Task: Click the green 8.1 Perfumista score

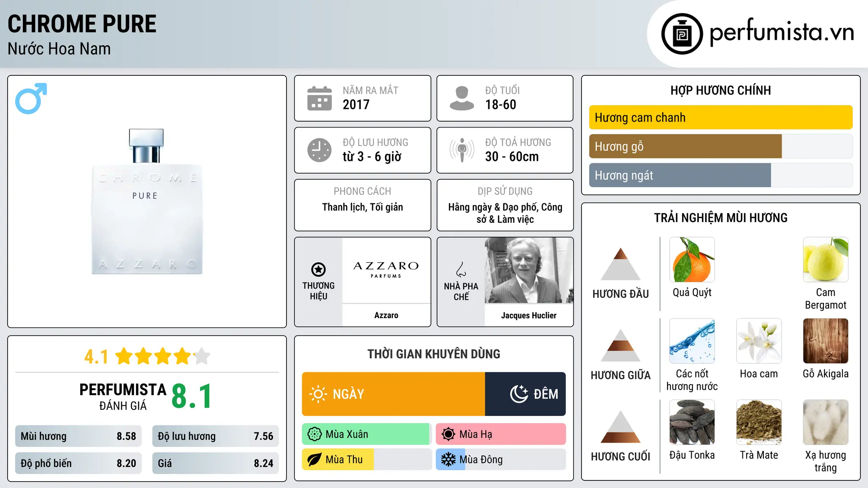Action: coord(192,396)
